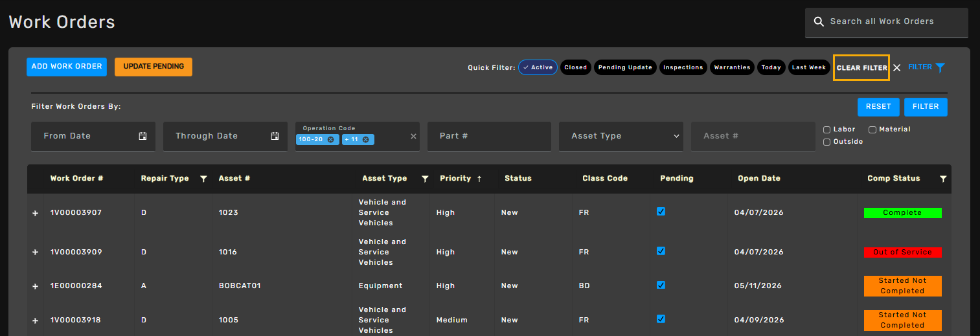Enable the Labor checkbox

pos(826,129)
